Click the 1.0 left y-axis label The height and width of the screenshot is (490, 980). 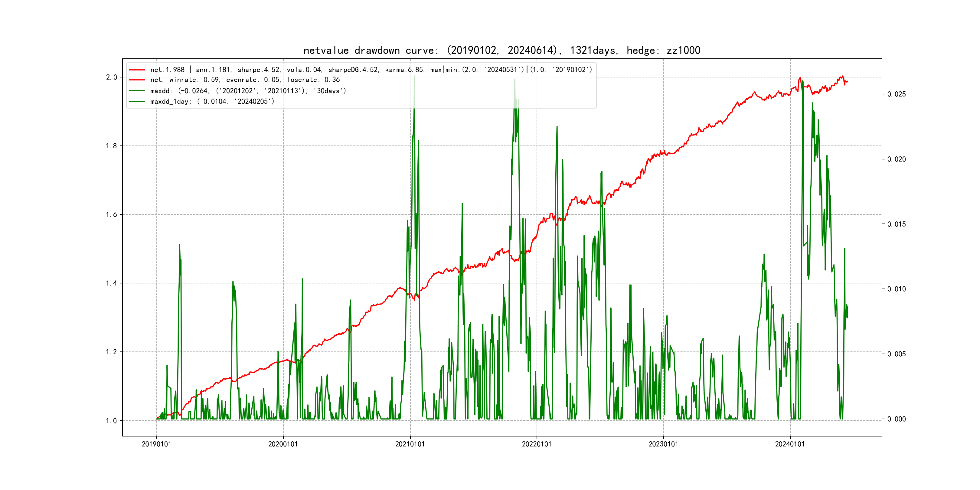tap(112, 421)
